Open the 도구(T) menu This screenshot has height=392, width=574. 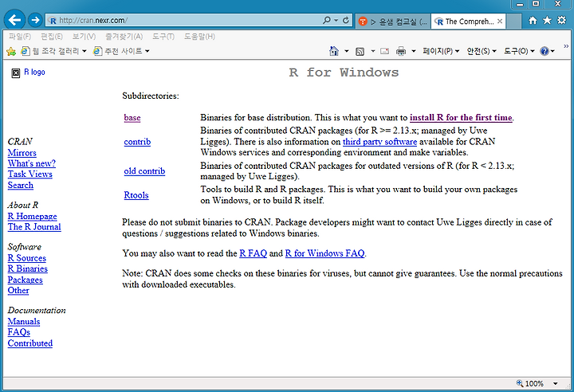tap(163, 37)
